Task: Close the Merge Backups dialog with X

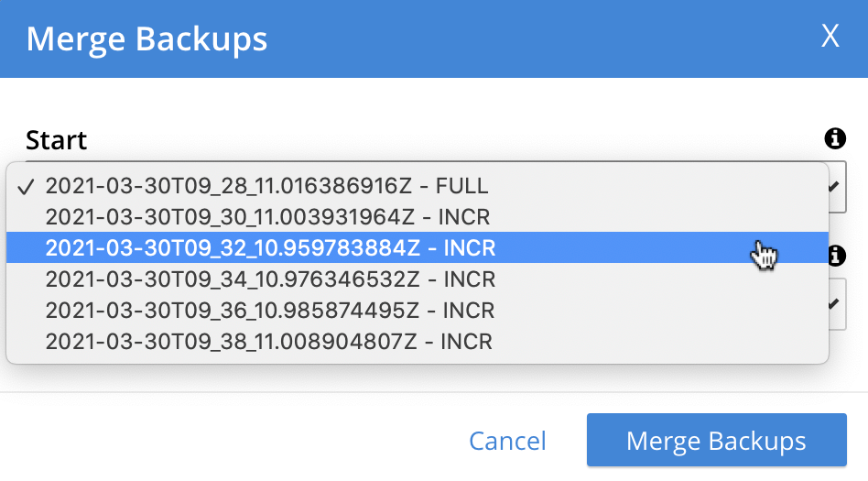Action: pos(830,37)
